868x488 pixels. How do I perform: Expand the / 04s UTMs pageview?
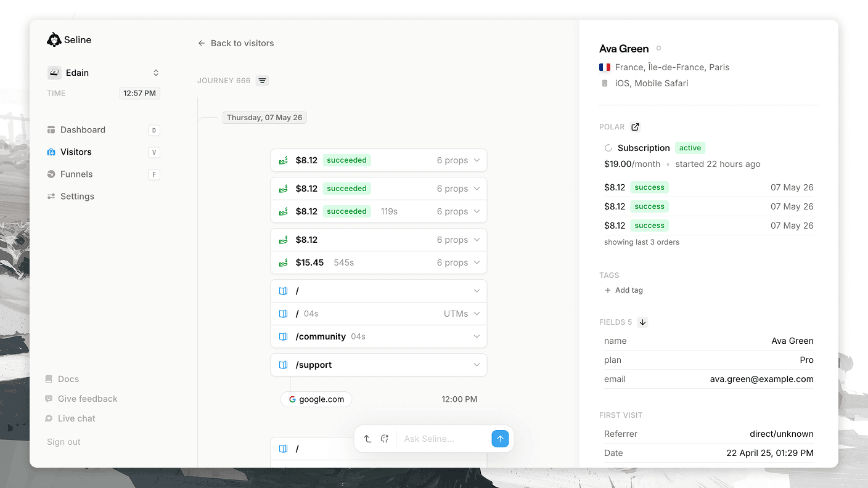[x=379, y=314]
